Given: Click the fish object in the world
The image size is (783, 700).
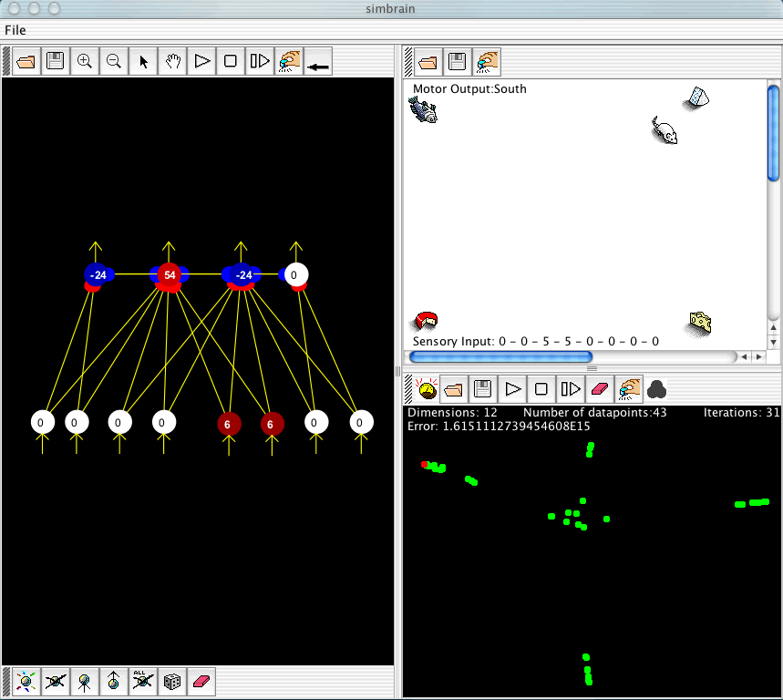Looking at the screenshot, I should 423,110.
